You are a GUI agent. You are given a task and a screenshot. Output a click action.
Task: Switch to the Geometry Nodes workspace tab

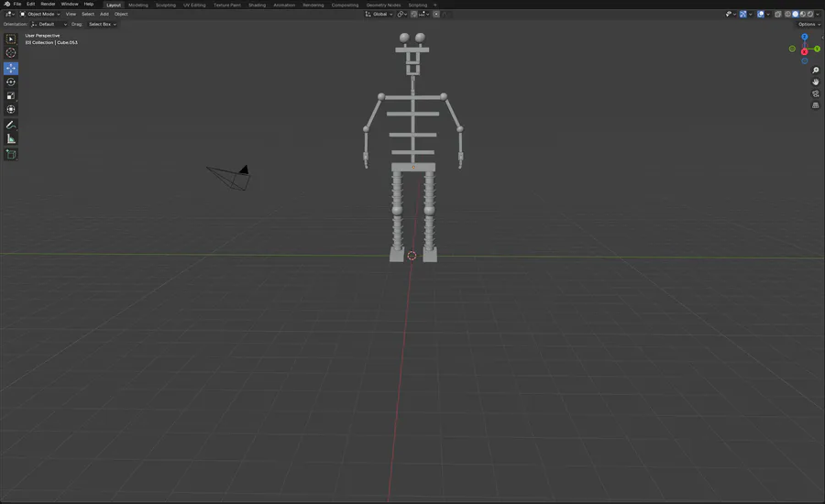point(383,5)
